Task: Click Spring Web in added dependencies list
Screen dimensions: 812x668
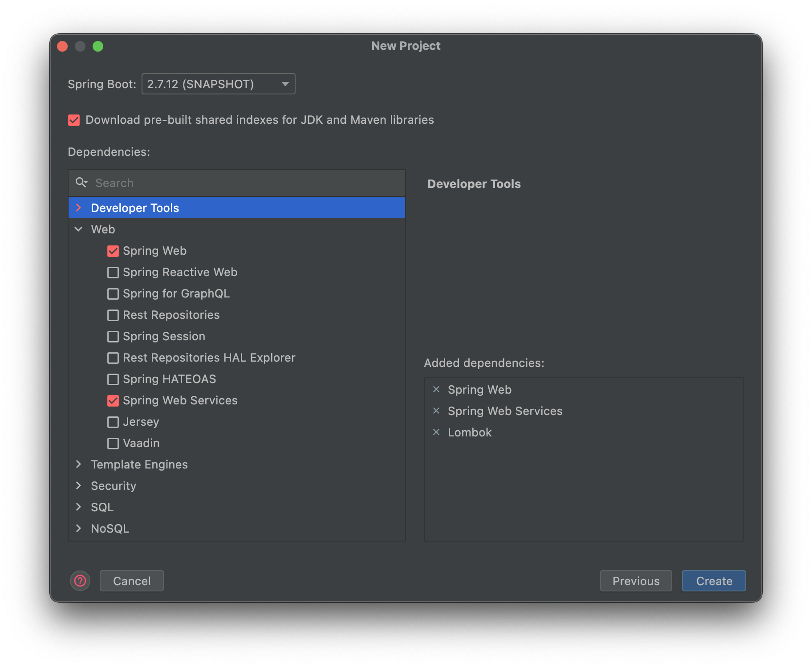Action: click(479, 390)
